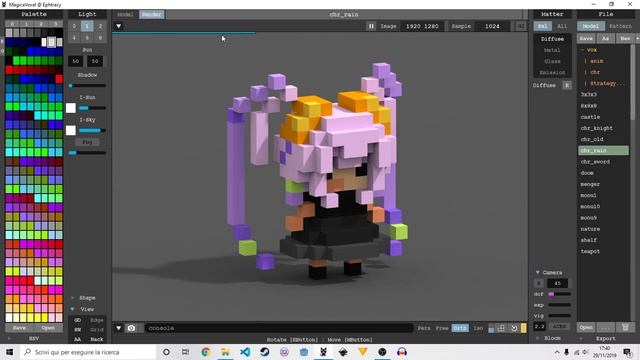Expand the HSV section under Palette
640x360 pixels.
click(9, 339)
